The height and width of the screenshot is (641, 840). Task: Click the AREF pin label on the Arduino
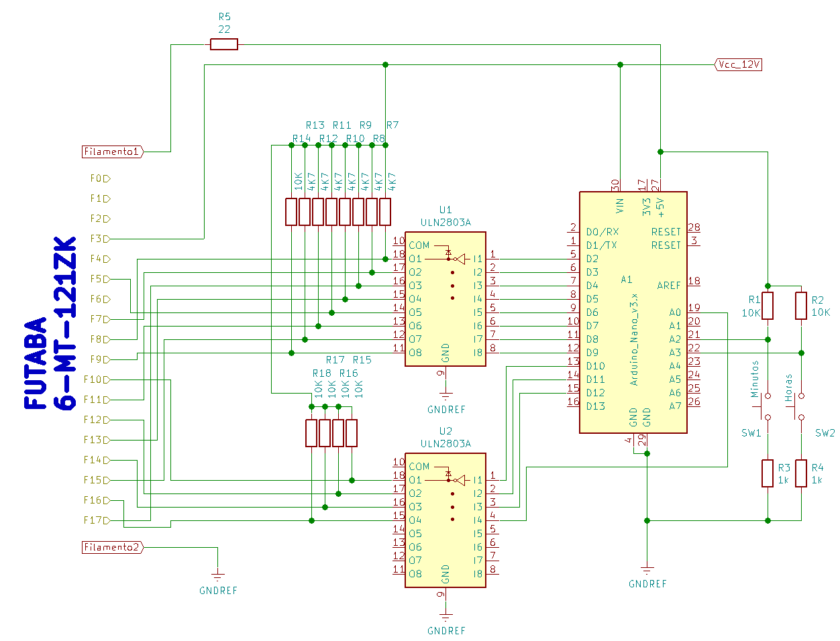click(669, 286)
